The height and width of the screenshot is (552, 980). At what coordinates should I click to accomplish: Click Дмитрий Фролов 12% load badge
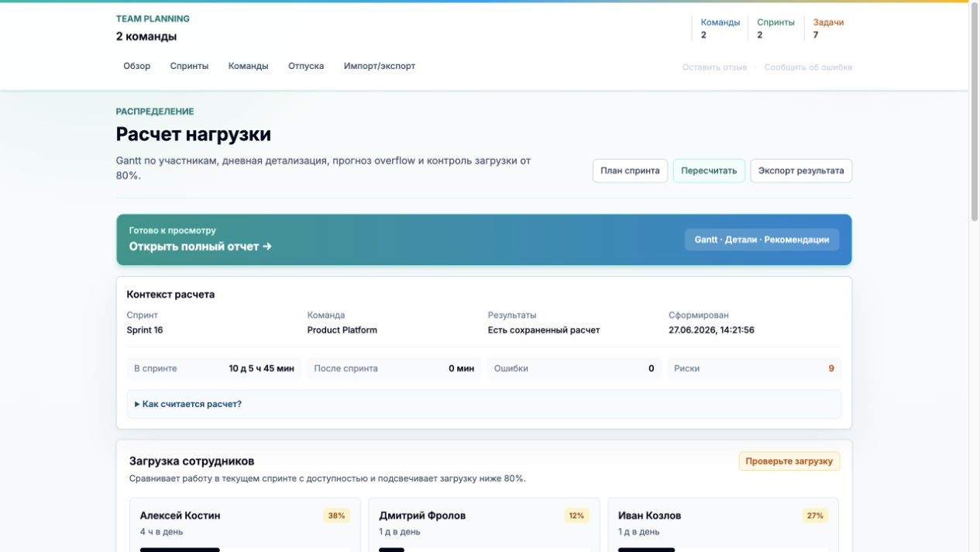[576, 516]
